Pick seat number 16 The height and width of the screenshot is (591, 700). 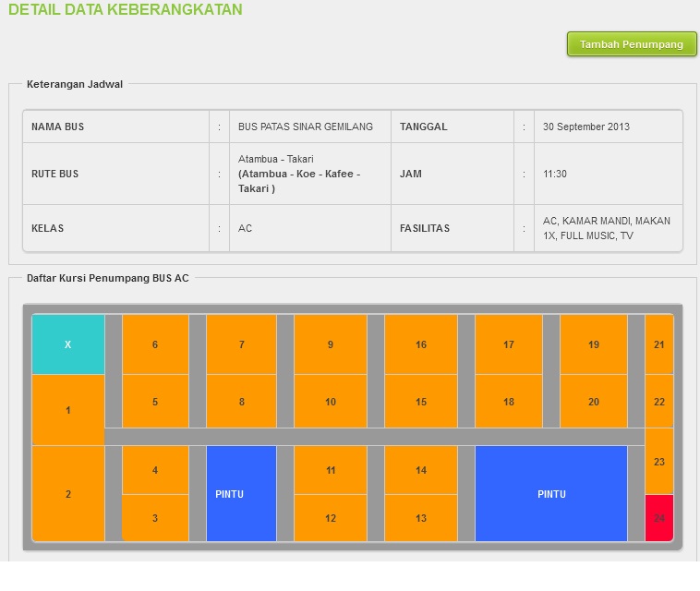(421, 344)
